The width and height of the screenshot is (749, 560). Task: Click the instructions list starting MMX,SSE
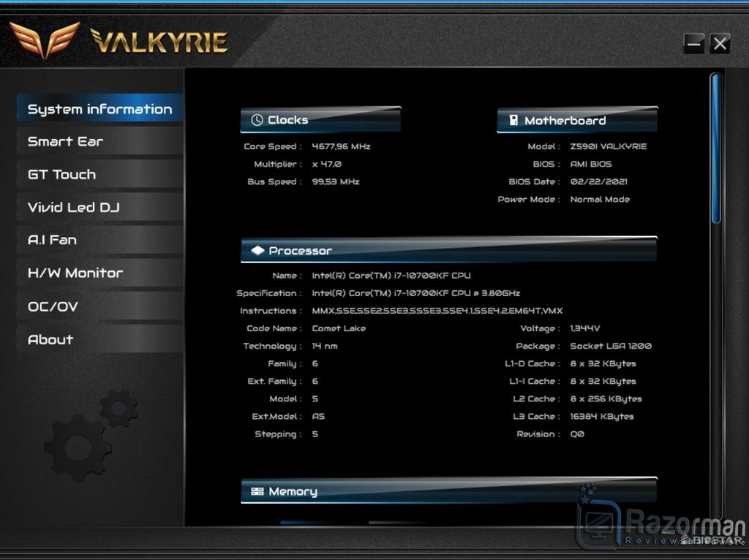[x=437, y=311]
